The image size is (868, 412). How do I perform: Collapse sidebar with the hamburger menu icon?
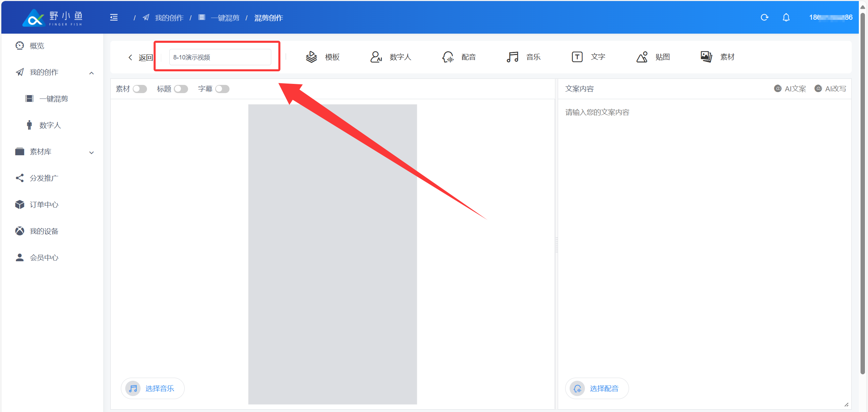click(114, 17)
